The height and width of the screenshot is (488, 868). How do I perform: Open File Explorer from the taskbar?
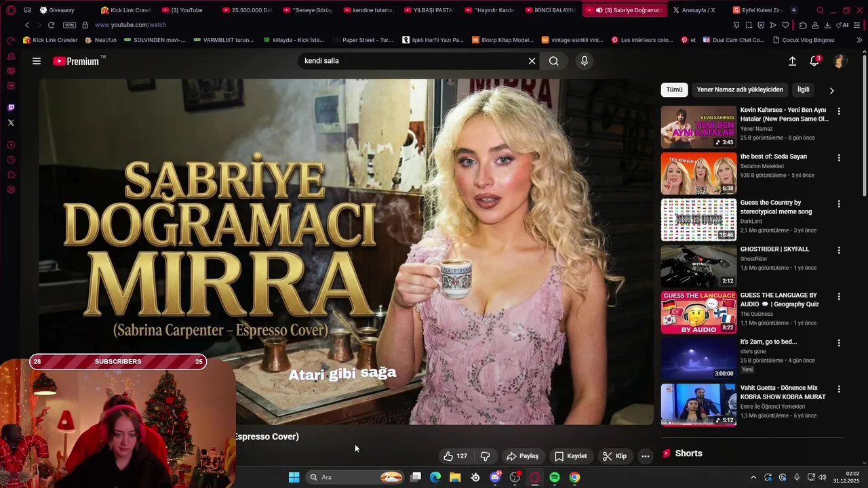455,477
